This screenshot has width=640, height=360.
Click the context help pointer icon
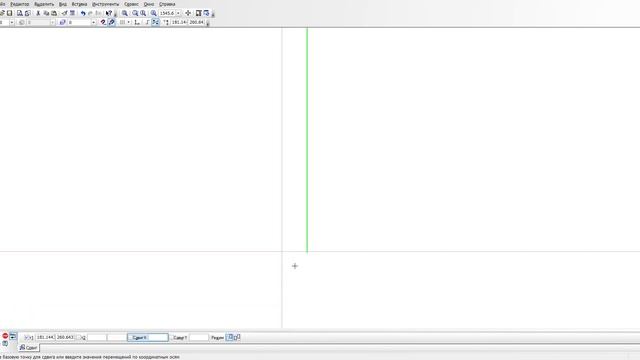tap(109, 13)
